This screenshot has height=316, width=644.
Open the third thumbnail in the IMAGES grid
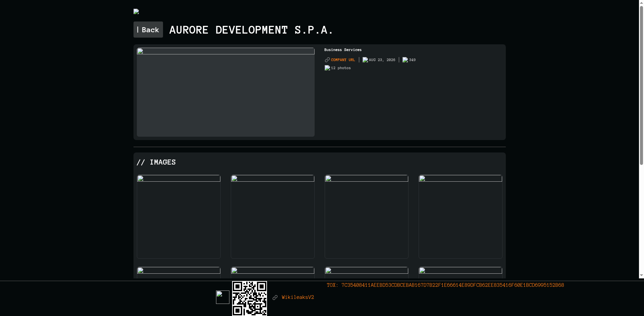367,217
